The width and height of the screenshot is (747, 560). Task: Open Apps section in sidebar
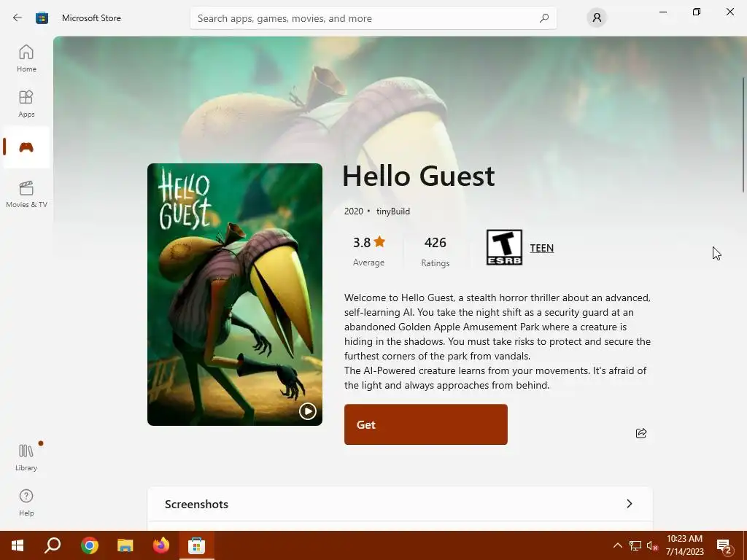[x=26, y=104]
